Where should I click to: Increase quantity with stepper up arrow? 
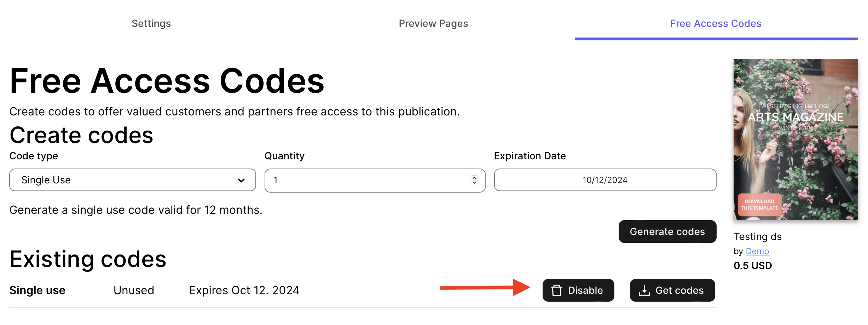coord(474,178)
